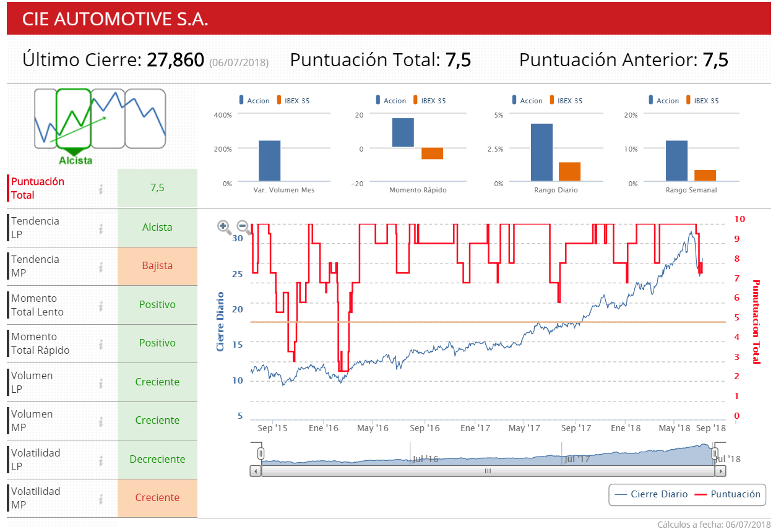The height and width of the screenshot is (532, 781).
Task: Click the blue Accion bar in Var. Volumen Mes
Action: (269, 161)
